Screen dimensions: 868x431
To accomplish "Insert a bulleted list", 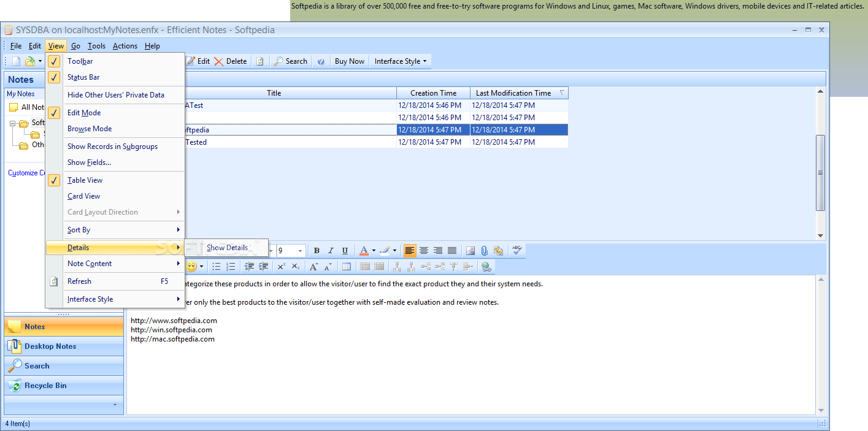I will coord(217,267).
